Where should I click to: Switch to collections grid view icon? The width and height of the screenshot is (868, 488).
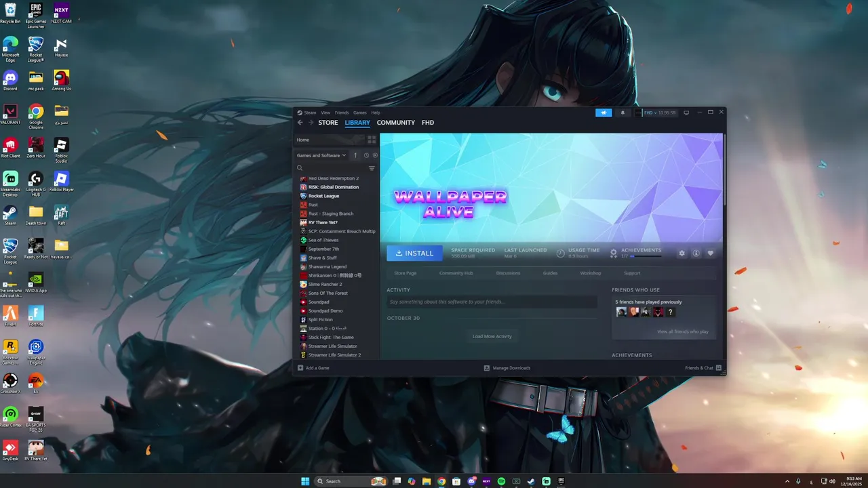(x=372, y=140)
